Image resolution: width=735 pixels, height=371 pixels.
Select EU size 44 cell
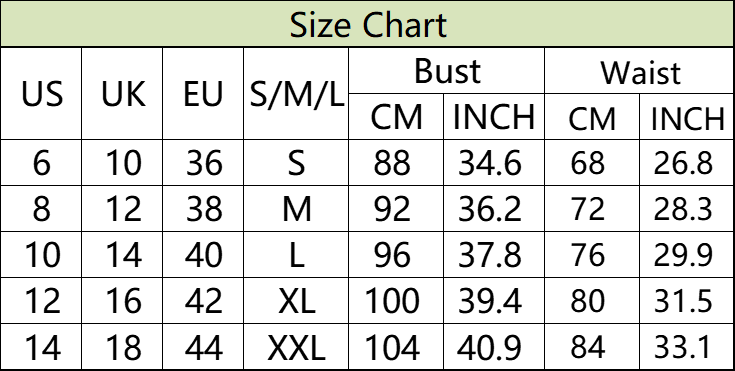tap(203, 347)
